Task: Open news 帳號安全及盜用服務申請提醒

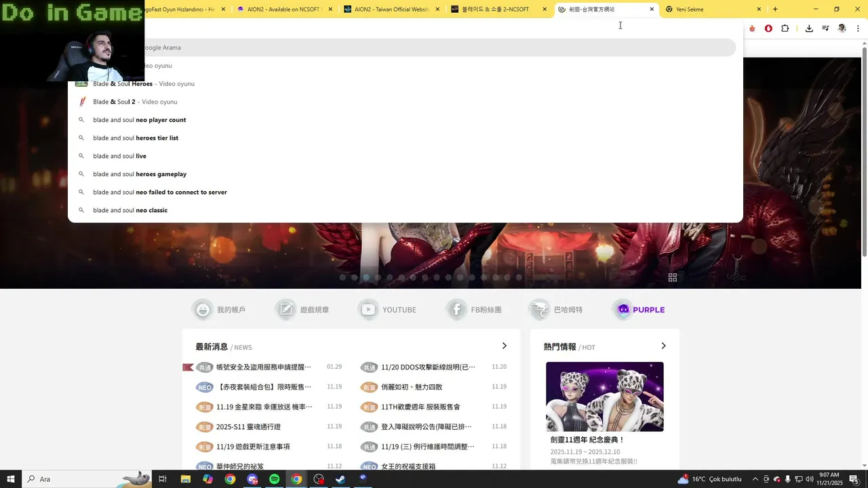Action: tap(264, 367)
